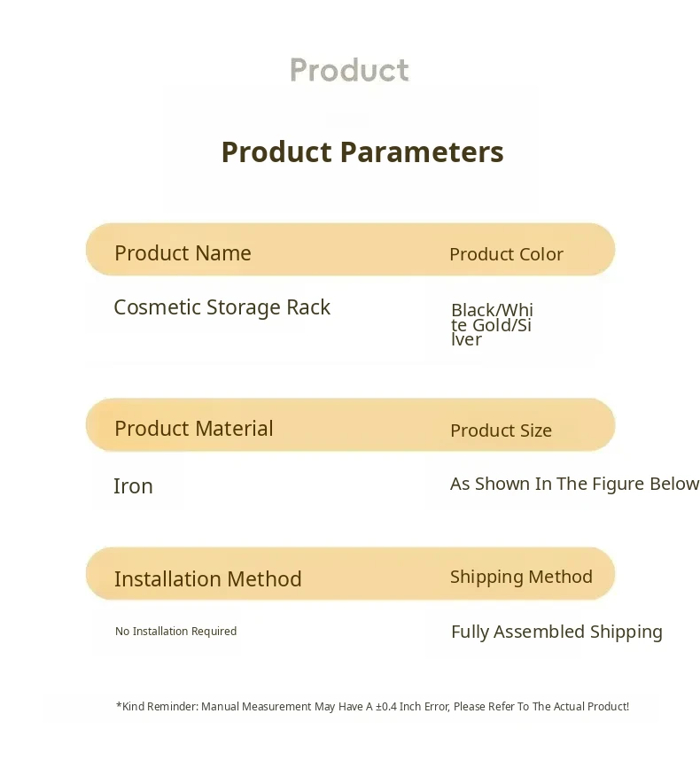Viewport: 700px width, 768px height.
Task: Click the Black/White Gold/Silver color value
Action: (492, 324)
